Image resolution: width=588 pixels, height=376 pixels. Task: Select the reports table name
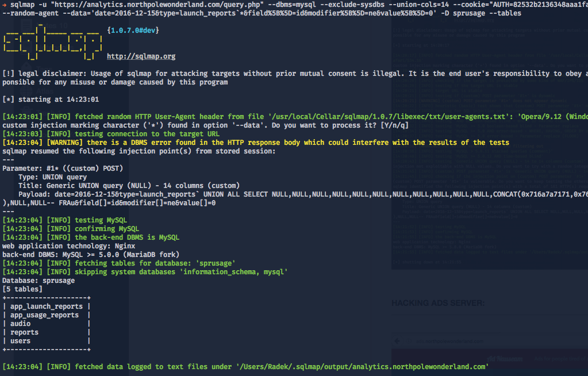(x=24, y=332)
